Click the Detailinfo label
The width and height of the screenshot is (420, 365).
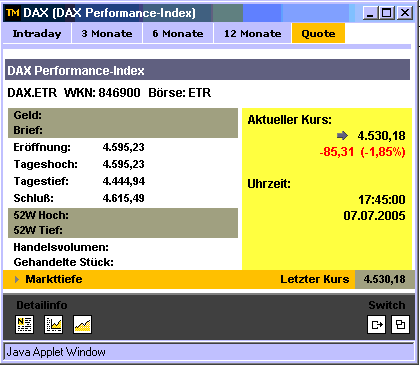42,305
